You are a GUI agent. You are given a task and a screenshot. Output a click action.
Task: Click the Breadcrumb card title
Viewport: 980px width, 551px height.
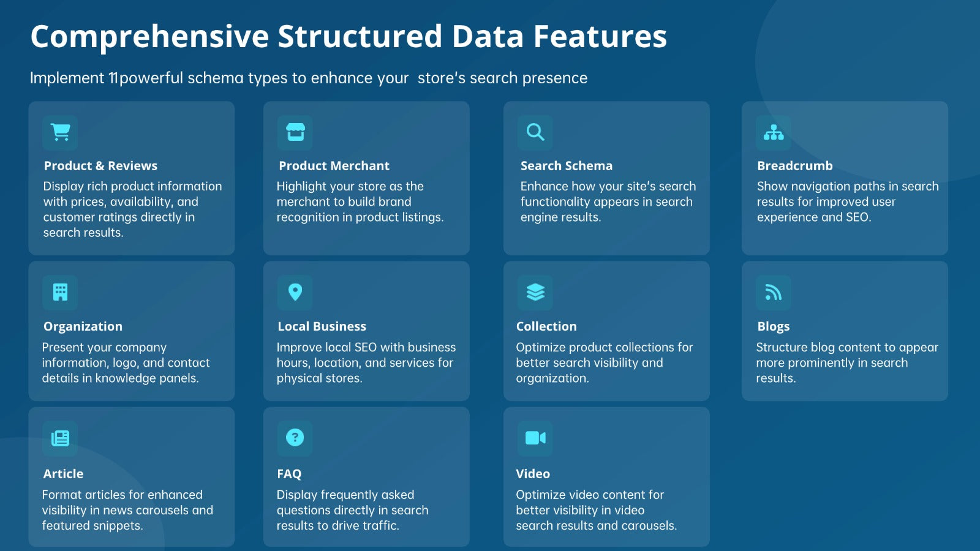(795, 166)
